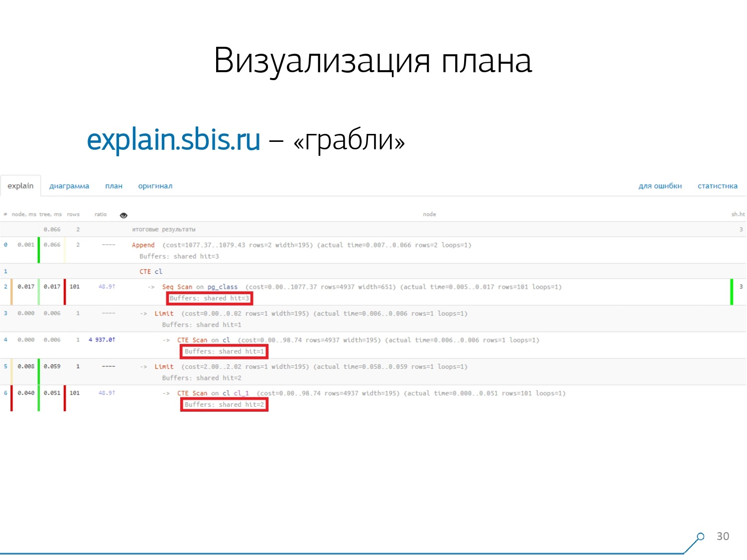Image resolution: width=747 pixels, height=560 pixels.
Task: Click "Buffers: shared hit=3" under Append
Action: pyautogui.click(x=179, y=256)
